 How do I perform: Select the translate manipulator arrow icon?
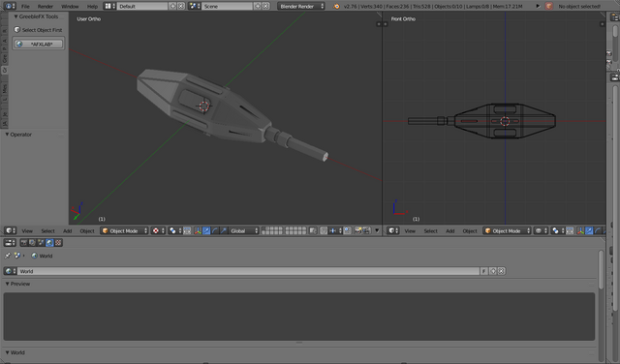coord(206,230)
